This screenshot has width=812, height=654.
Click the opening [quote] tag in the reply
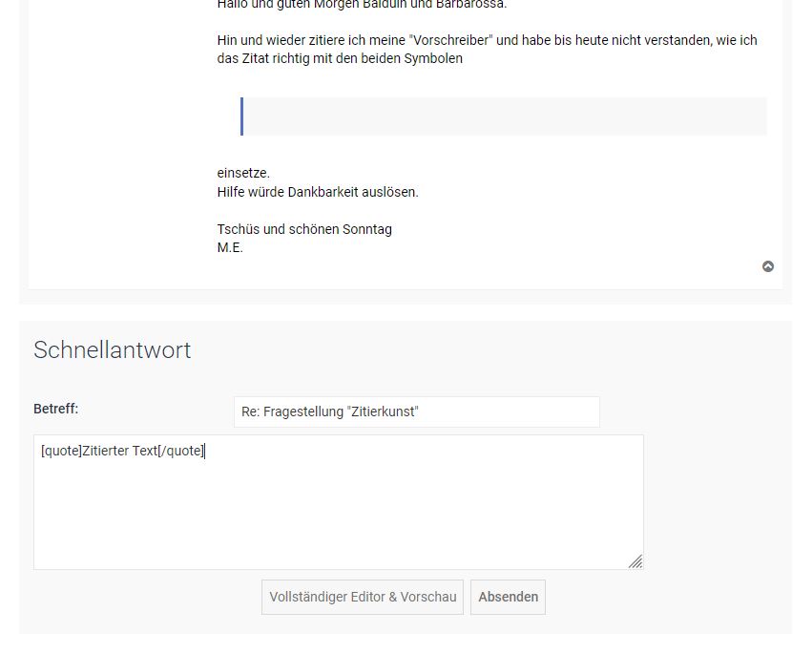(x=61, y=451)
